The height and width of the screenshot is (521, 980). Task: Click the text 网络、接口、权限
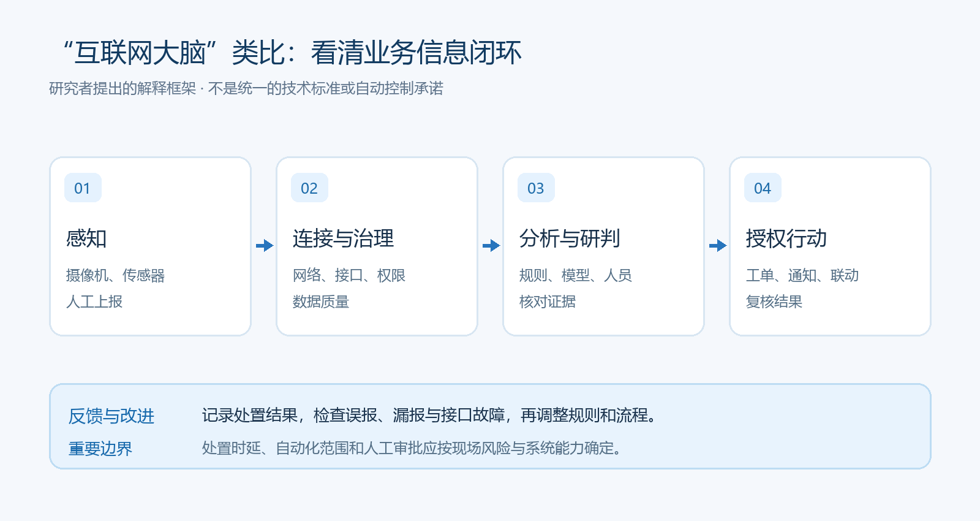pyautogui.click(x=349, y=275)
